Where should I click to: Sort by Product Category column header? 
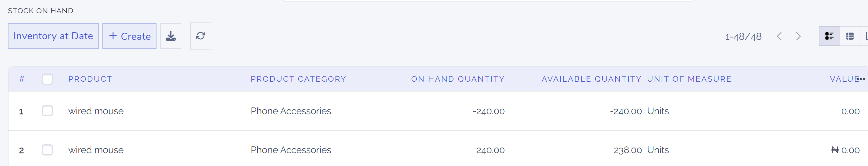point(298,79)
